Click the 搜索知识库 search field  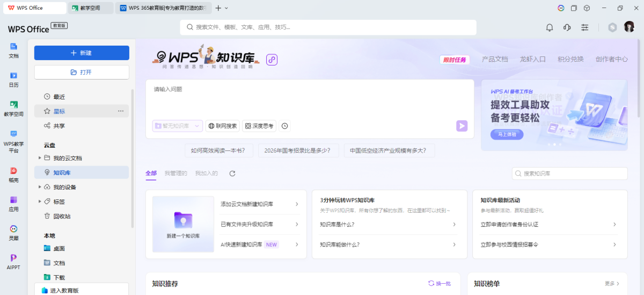tap(569, 174)
